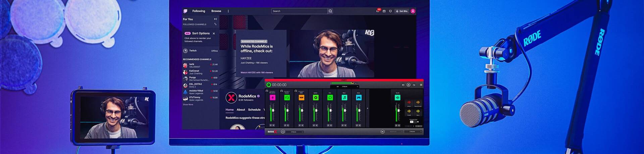Click the Microphone channel volume fader
This screenshot has width=644, height=154.
(273, 110)
